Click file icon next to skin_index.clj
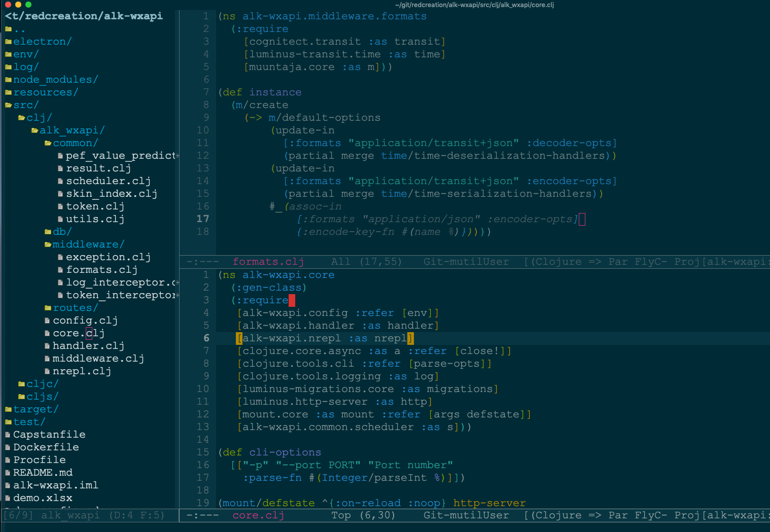Screen dimensions: 770x532 [x=61, y=194]
